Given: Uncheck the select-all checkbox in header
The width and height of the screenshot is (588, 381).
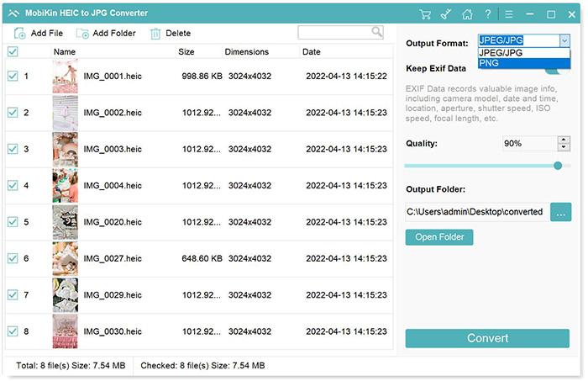Looking at the screenshot, I should point(13,52).
